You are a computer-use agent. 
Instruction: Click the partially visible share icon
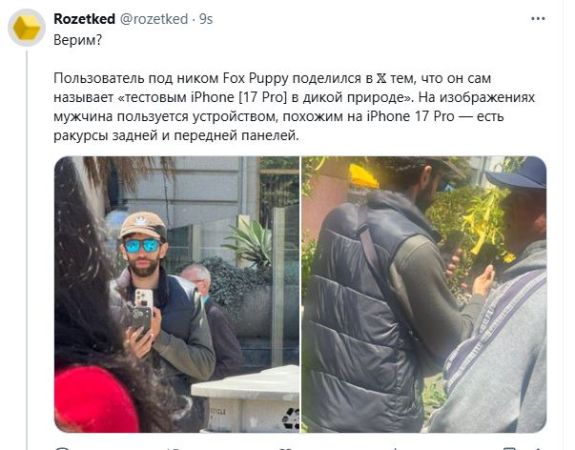[539, 448]
